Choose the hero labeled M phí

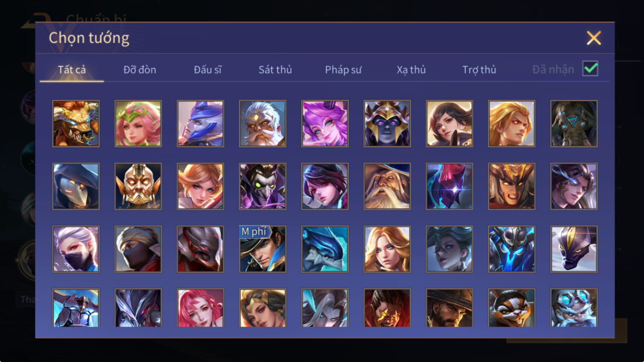263,249
